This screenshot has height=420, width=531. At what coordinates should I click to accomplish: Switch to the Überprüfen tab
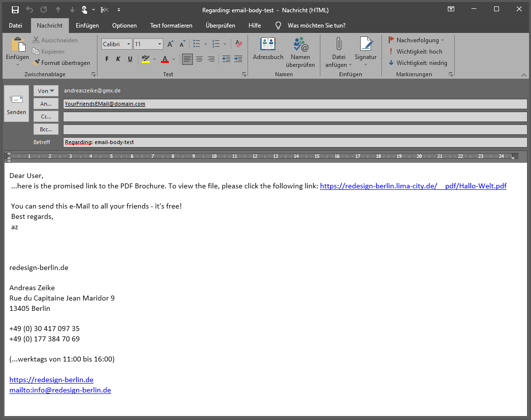point(220,26)
